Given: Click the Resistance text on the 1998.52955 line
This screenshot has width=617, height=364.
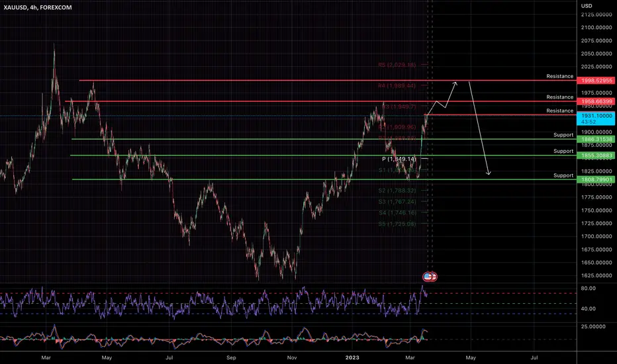Looking at the screenshot, I should click(559, 76).
